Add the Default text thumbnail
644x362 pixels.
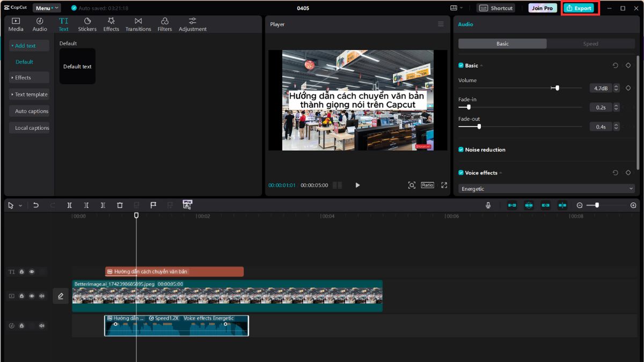click(x=77, y=66)
